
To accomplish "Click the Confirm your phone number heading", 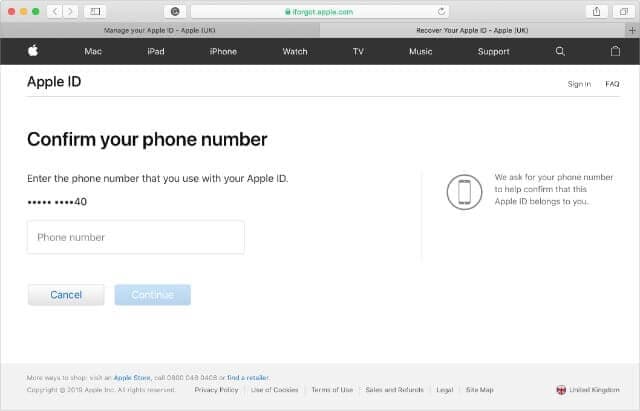I will point(147,140).
